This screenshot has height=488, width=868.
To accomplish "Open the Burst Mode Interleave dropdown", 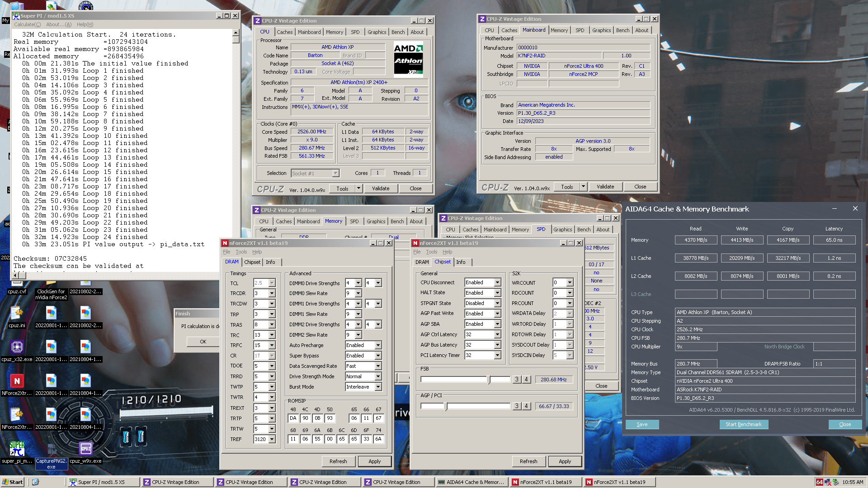I will click(x=378, y=387).
